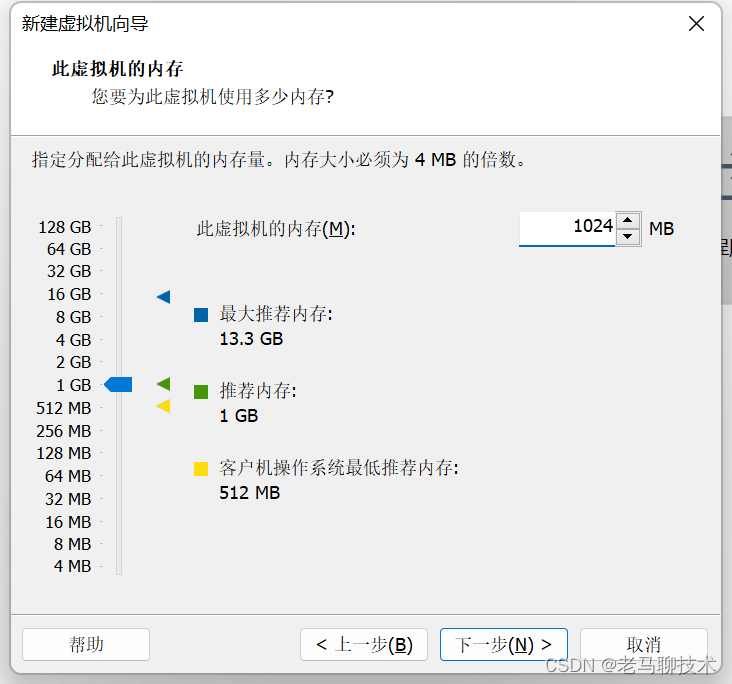Viewport: 732px width, 684px height.
Task: Click the 帮助 button
Action: pyautogui.click(x=86, y=644)
